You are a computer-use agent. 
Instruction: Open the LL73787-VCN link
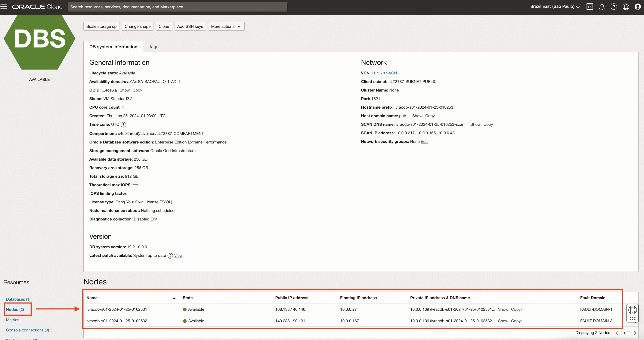(x=384, y=73)
